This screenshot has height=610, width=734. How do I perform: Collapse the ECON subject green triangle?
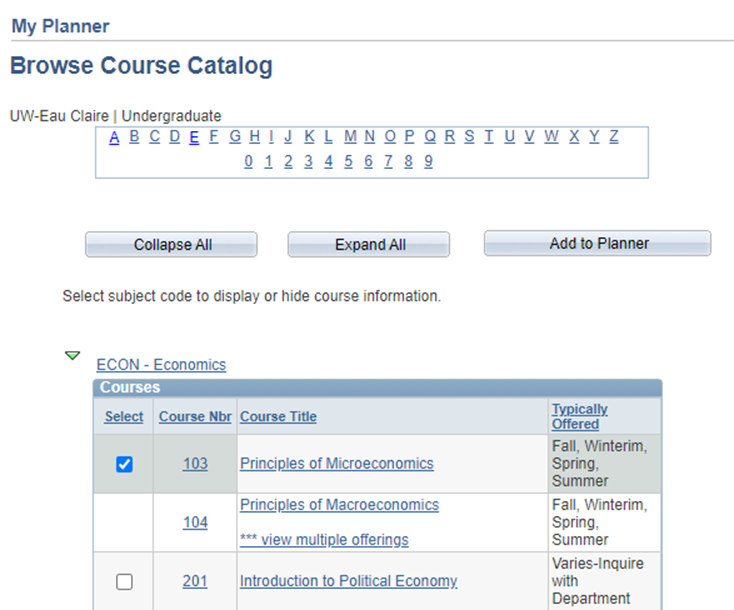click(x=72, y=356)
